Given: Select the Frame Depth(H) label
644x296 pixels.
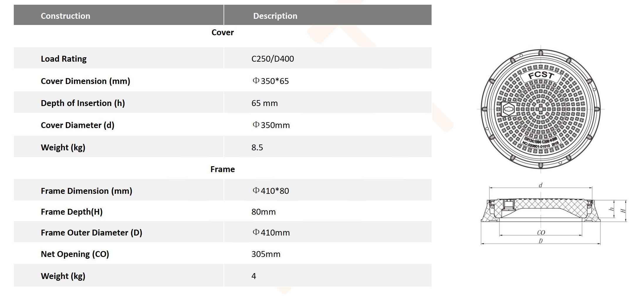Looking at the screenshot, I should pos(72,212).
